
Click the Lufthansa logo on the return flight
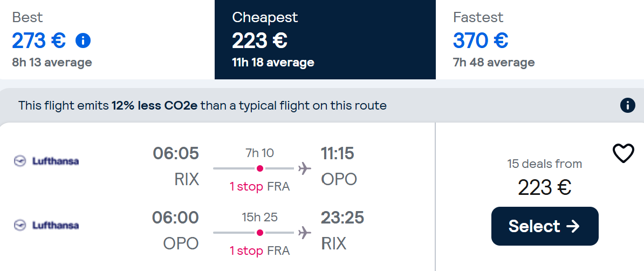[x=46, y=225]
